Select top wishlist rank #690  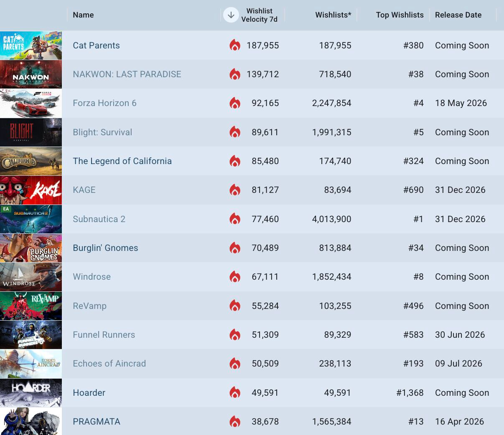(x=413, y=190)
